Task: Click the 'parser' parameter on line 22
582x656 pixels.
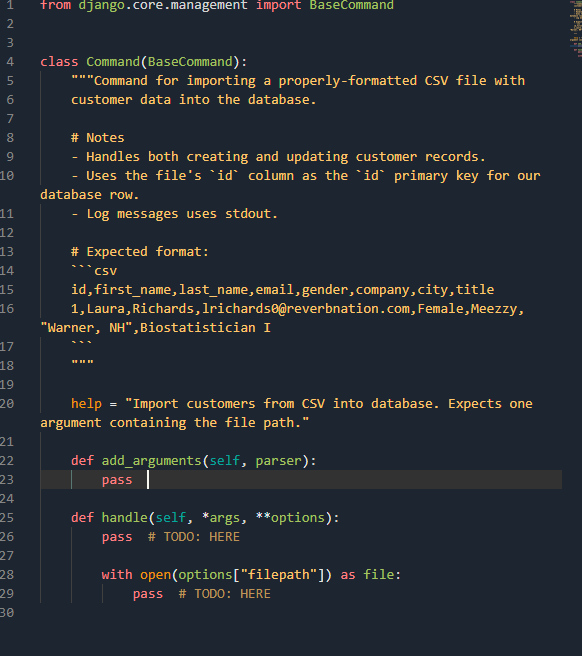Action: pos(278,461)
